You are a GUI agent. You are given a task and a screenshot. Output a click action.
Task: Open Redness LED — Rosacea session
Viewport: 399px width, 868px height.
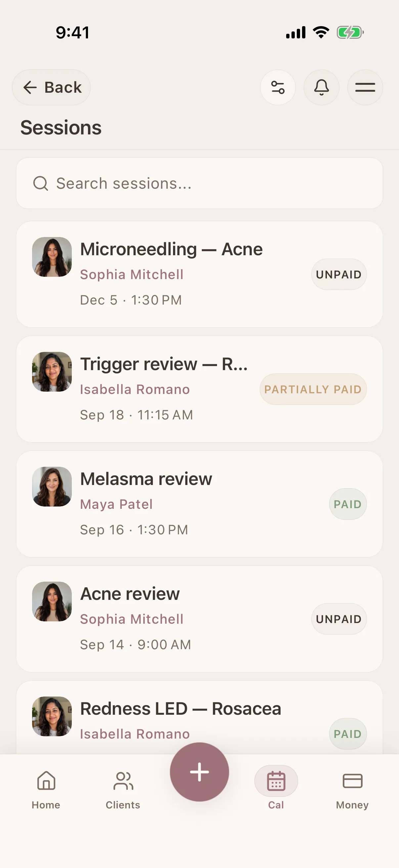pyautogui.click(x=199, y=717)
